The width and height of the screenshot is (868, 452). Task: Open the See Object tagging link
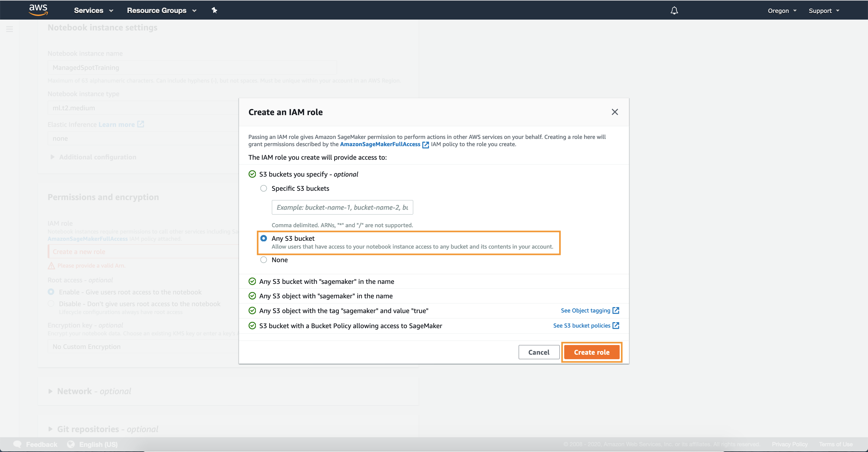tap(585, 311)
